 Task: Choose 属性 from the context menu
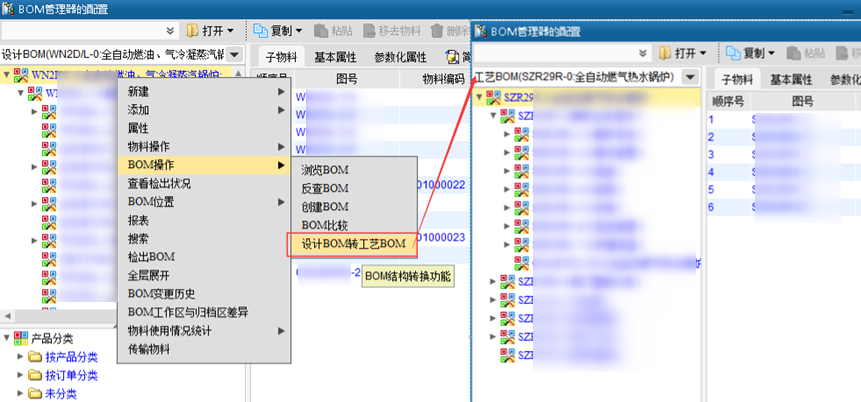click(204, 129)
